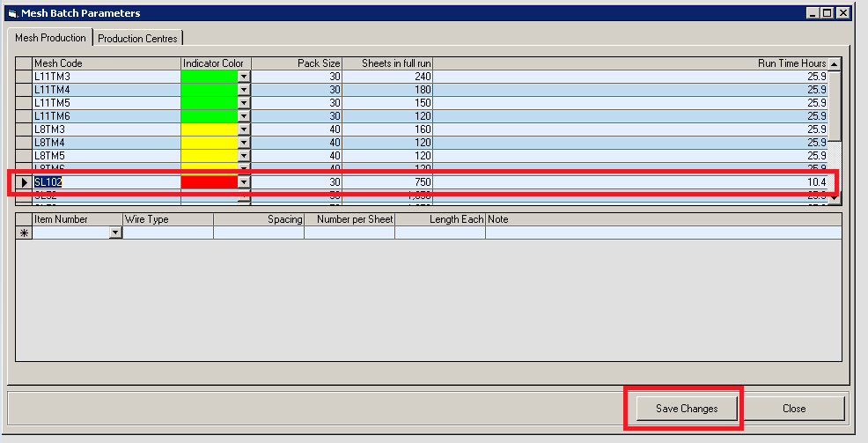This screenshot has height=443, width=868.
Task: Click the red swatch for SL102
Action: pyautogui.click(x=210, y=182)
